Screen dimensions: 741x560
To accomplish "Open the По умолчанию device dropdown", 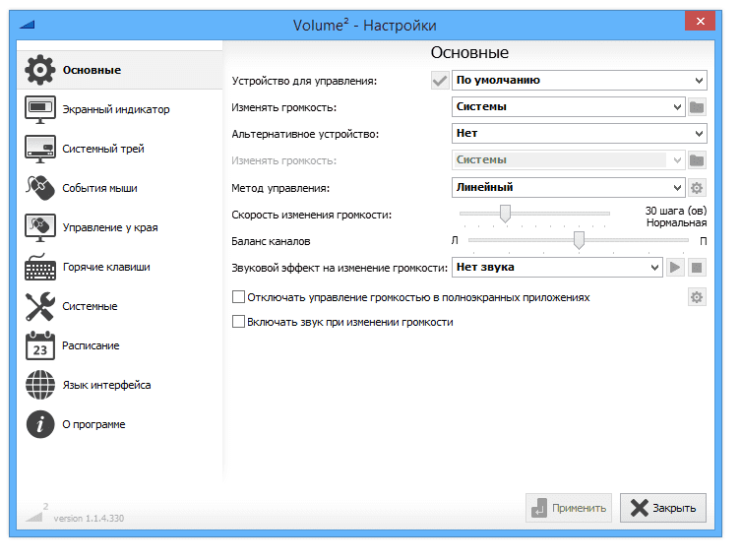I will click(579, 81).
